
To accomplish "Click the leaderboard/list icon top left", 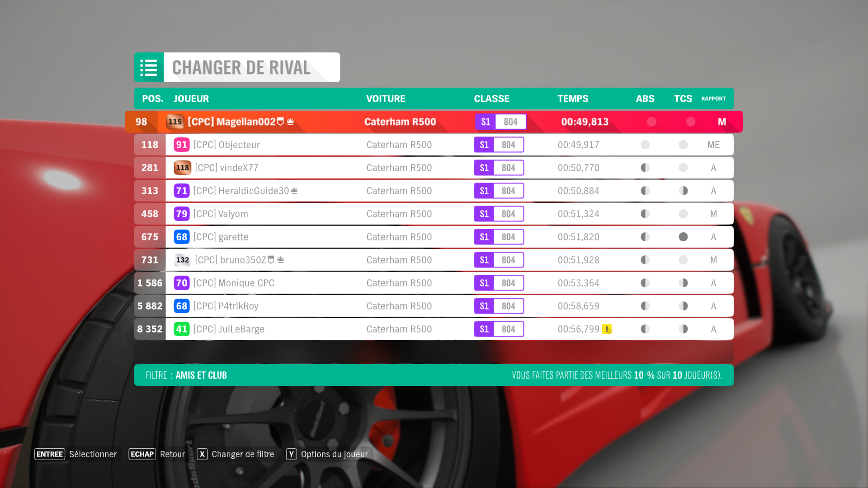I will pos(149,67).
